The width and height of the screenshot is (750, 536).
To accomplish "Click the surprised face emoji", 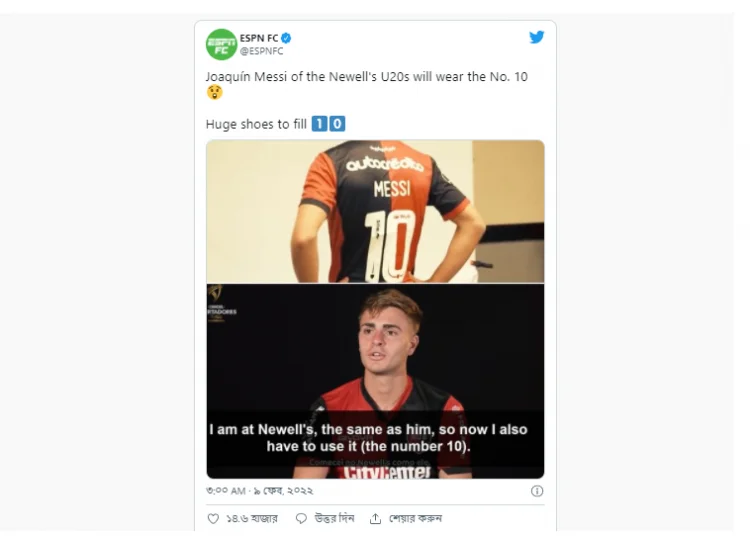I will point(215,92).
